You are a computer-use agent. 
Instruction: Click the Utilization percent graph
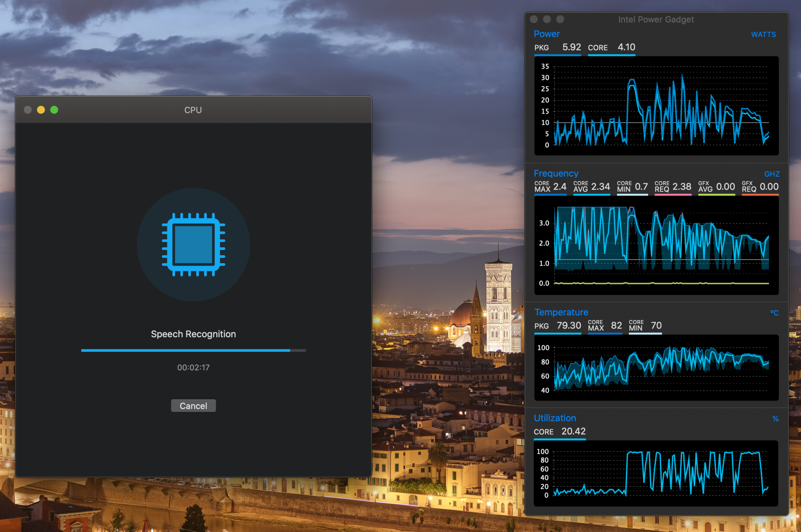coord(656,474)
